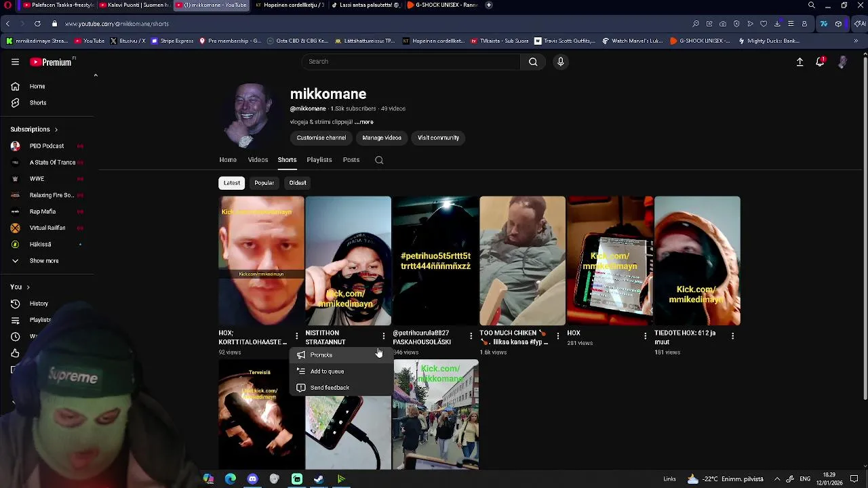Select Add to queue menu item
868x488 pixels.
(341, 371)
